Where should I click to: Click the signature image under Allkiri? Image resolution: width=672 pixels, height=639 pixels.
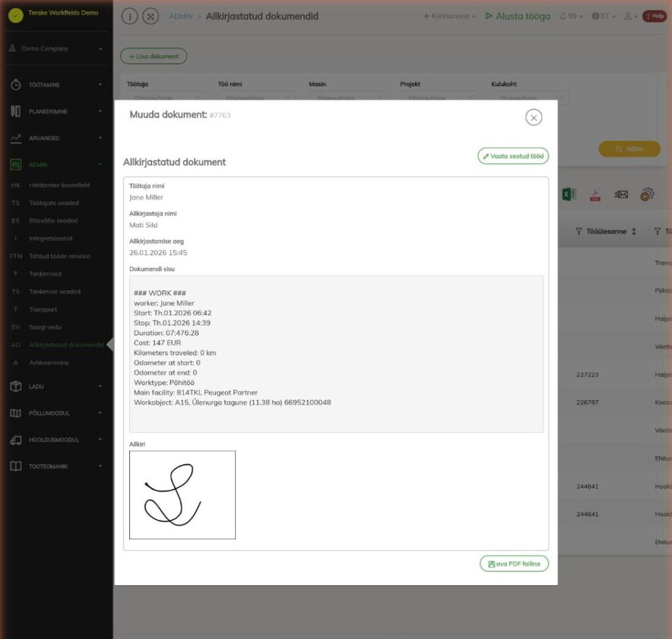(182, 495)
